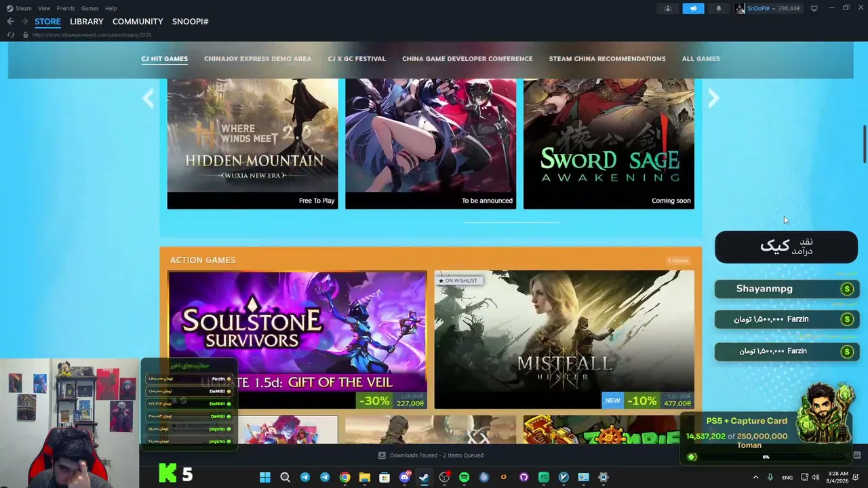Open Discord from taskbar

point(405,477)
